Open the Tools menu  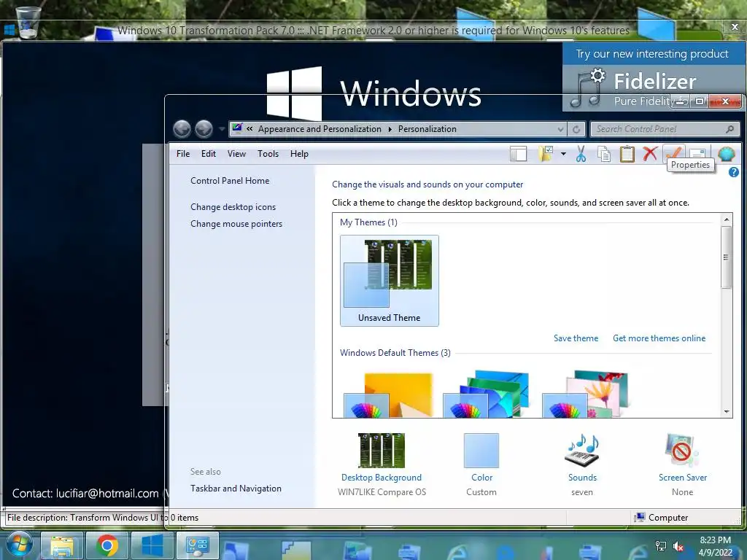tap(268, 154)
